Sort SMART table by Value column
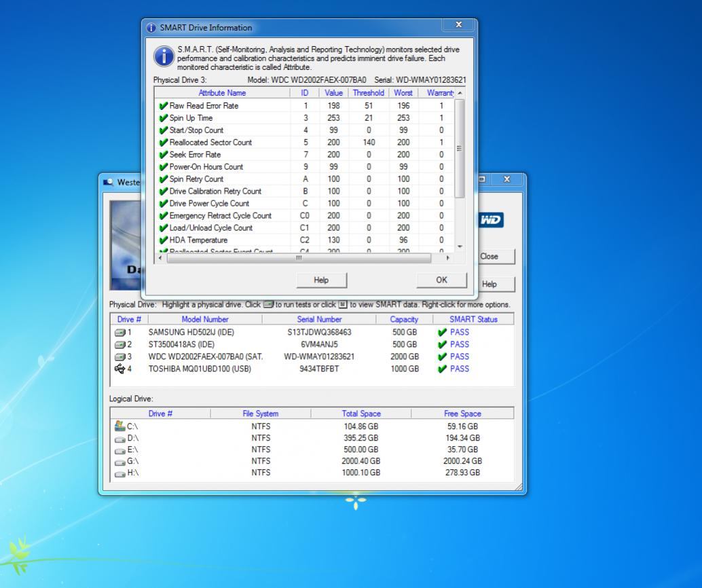Viewport: 702px width, 588px height. [x=333, y=93]
